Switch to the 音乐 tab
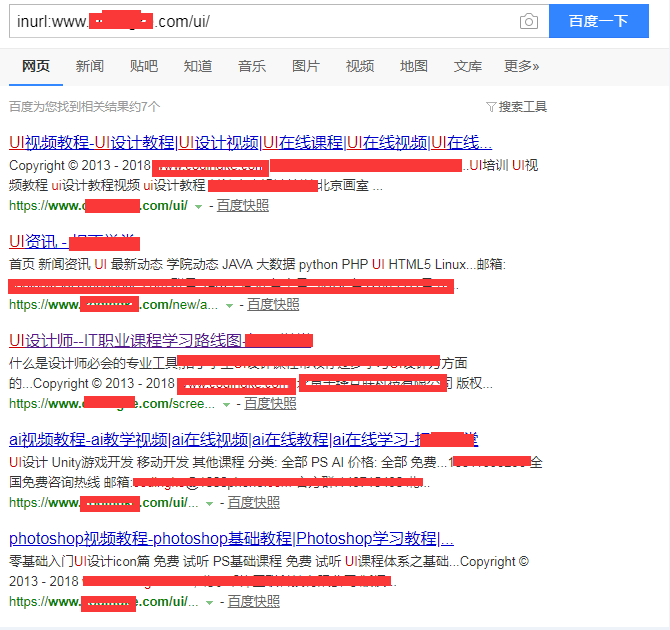Viewport: 670px width, 630px height. (252, 66)
